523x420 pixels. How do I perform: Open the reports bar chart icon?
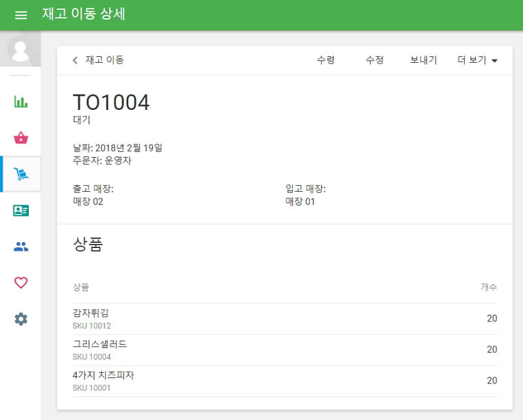point(20,102)
